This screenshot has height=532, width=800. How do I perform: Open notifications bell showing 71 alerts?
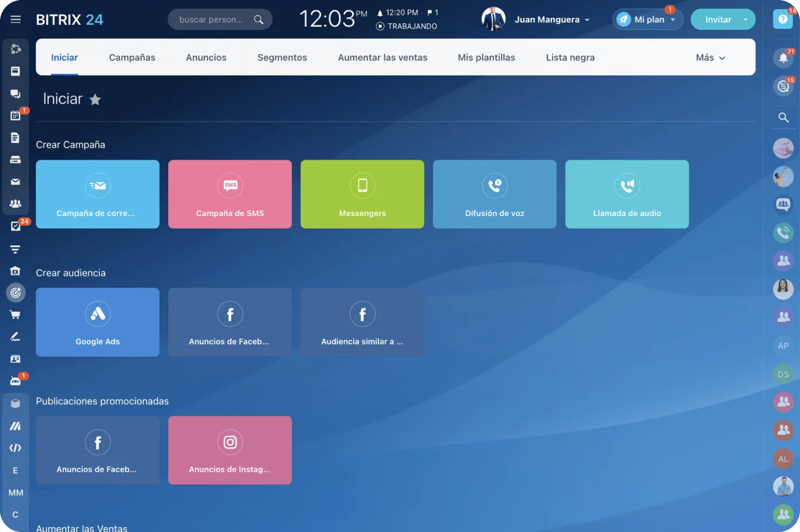coord(783,58)
